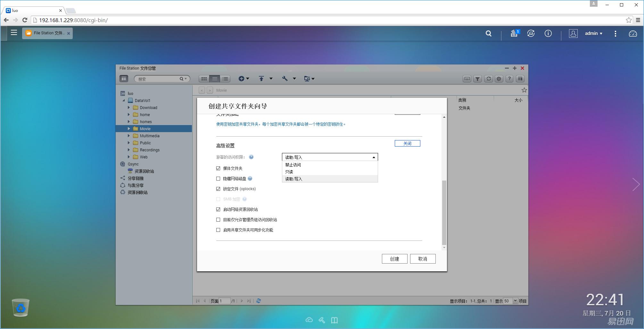The height and width of the screenshot is (329, 644).
Task: Open the dashboard gauge icon
Action: (633, 33)
